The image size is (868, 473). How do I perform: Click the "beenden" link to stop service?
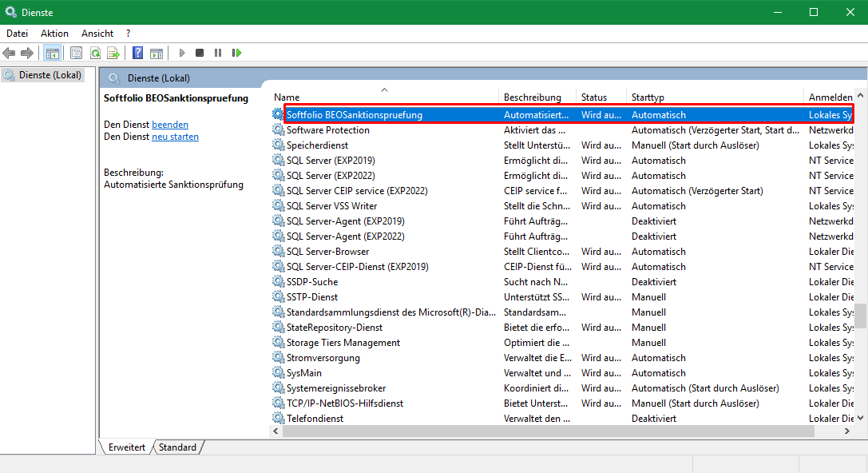(x=170, y=125)
